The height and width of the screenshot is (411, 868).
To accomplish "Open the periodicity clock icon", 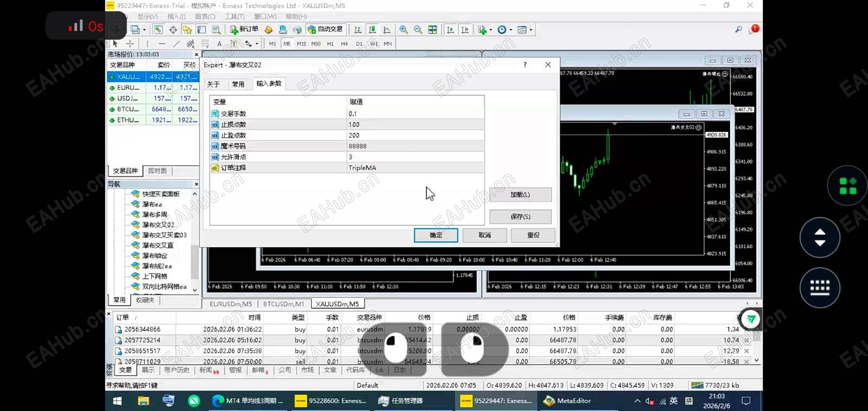I will (502, 30).
